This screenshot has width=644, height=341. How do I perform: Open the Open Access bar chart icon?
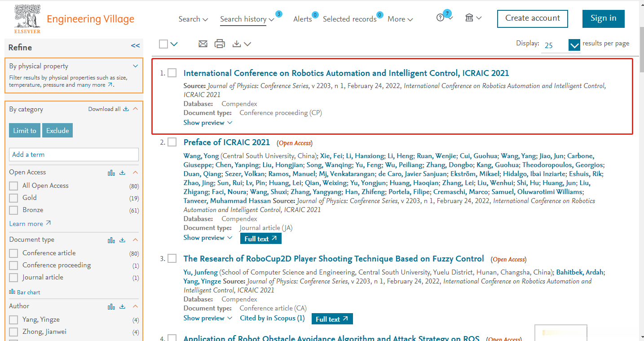click(x=111, y=173)
